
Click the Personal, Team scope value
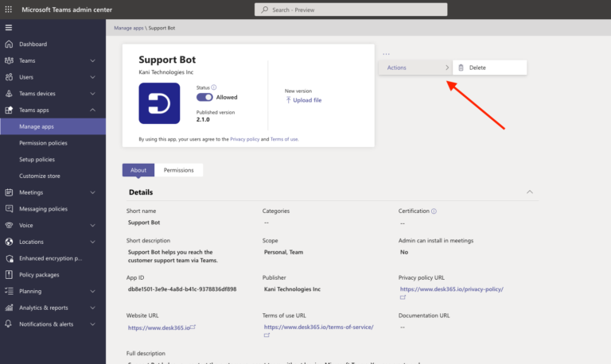point(283,252)
